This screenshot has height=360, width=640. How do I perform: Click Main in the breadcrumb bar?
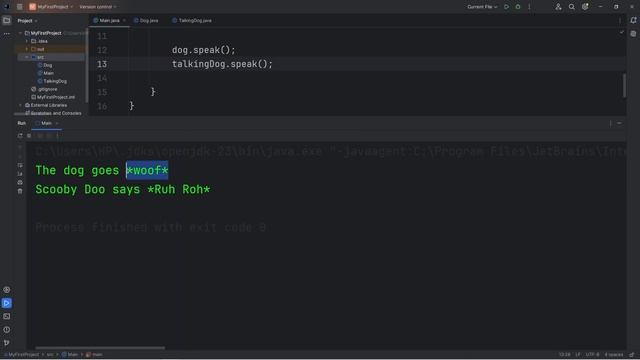[70, 355]
